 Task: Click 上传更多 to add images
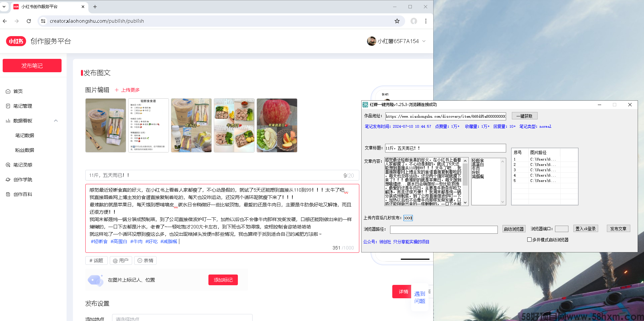(x=127, y=90)
